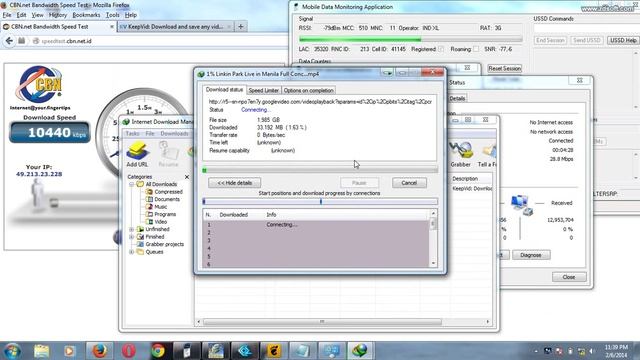
Task: Switch to the KeepVid Firefox tab
Action: pyautogui.click(x=175, y=27)
